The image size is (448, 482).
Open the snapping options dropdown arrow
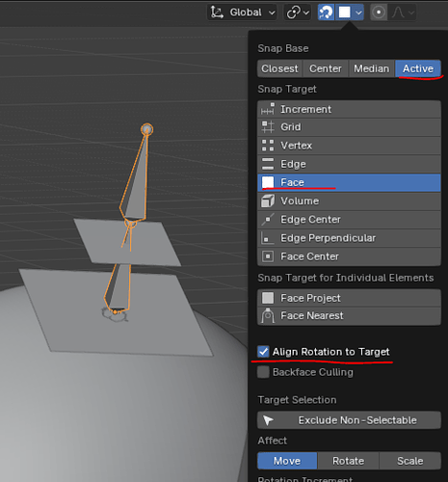click(358, 13)
